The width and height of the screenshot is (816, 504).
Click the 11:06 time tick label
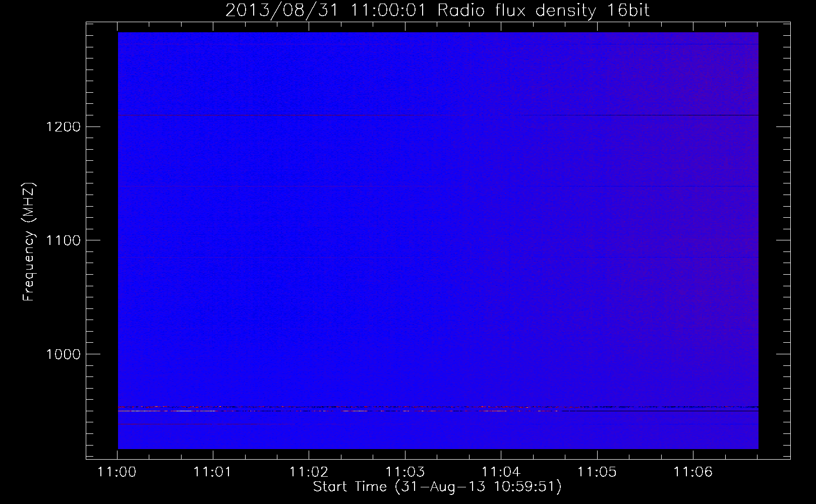pyautogui.click(x=693, y=472)
